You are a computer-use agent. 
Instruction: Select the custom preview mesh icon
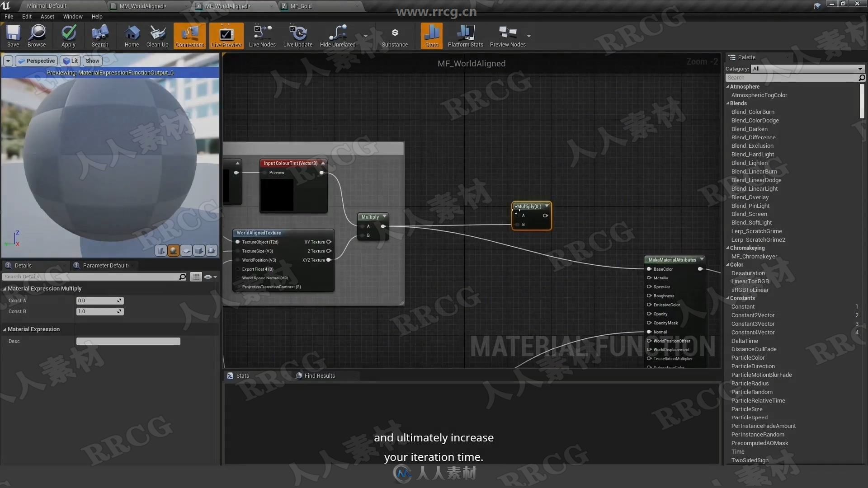point(211,250)
